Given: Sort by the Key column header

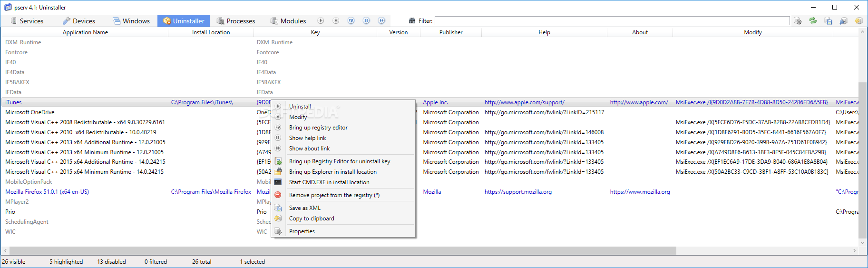Looking at the screenshot, I should [315, 32].
